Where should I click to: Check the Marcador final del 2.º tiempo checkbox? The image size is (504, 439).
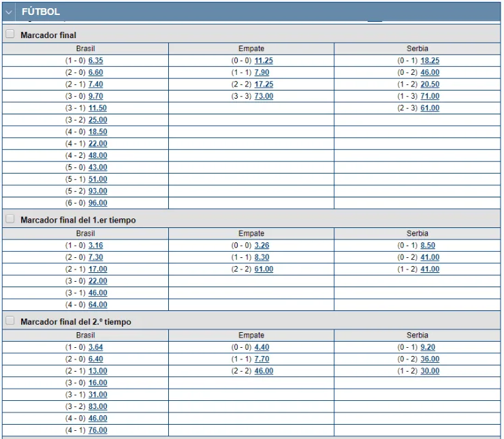coord(10,321)
